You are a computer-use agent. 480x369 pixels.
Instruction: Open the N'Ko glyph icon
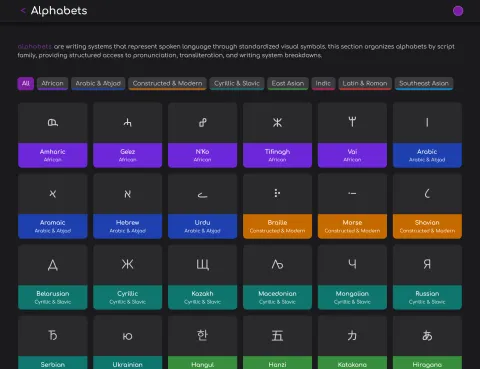click(203, 123)
